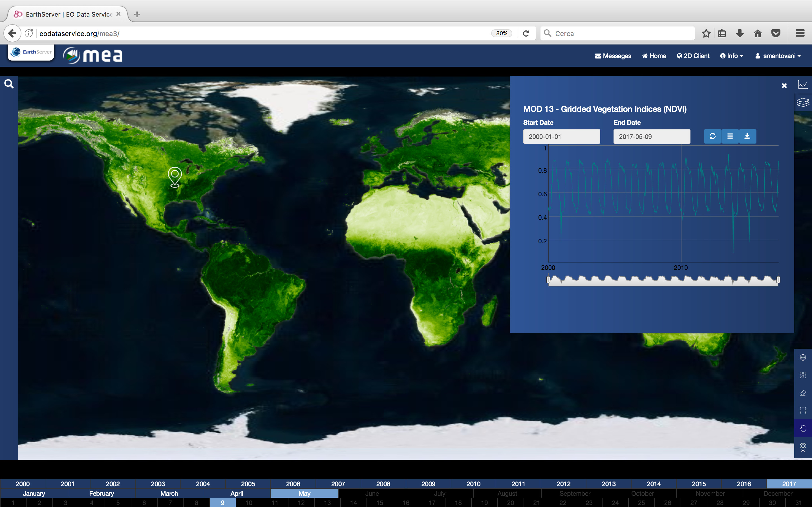812x507 pixels.
Task: Go to Messages in the navbar
Action: (x=613, y=56)
